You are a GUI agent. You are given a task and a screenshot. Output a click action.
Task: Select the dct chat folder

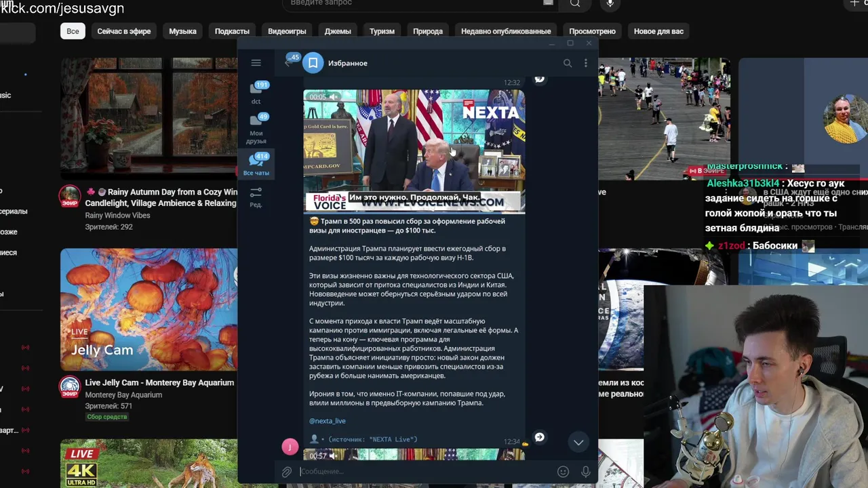256,94
